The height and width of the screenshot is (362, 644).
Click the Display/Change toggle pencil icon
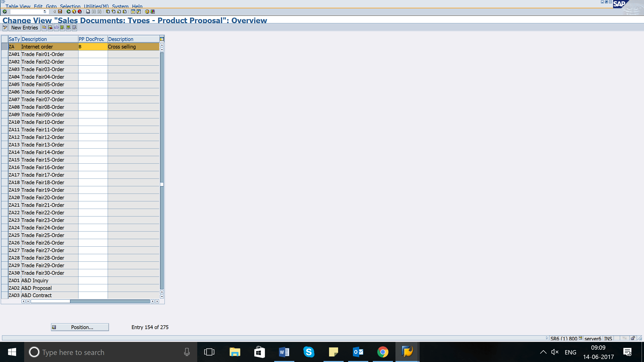pyautogui.click(x=5, y=27)
